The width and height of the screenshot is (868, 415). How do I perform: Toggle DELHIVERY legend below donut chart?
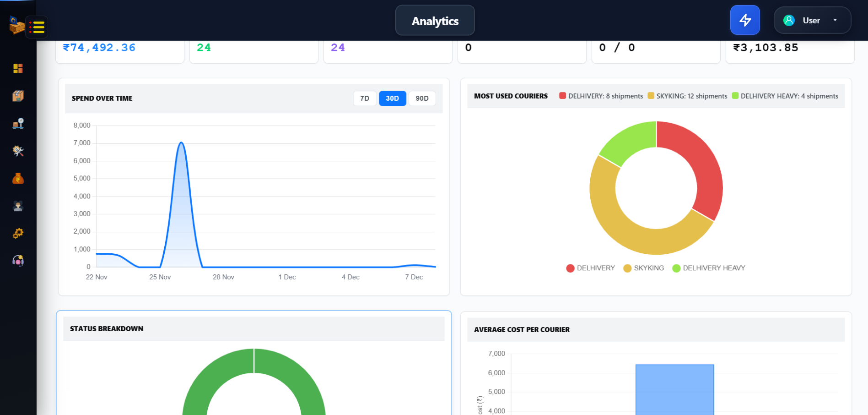[x=590, y=268]
